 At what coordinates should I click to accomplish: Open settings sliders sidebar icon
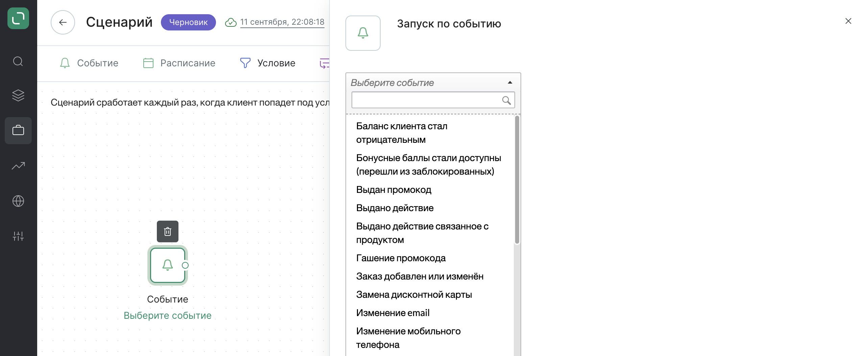(18, 236)
